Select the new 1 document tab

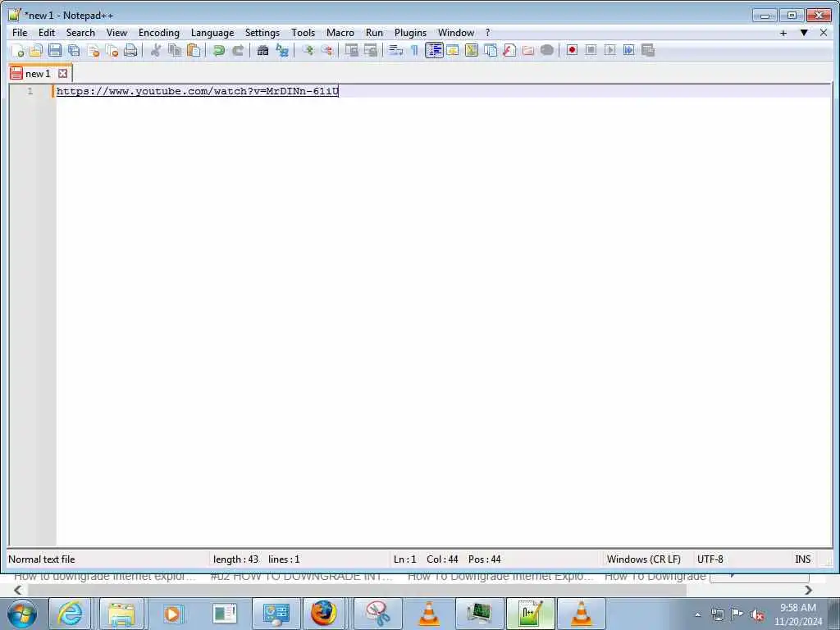(x=38, y=73)
